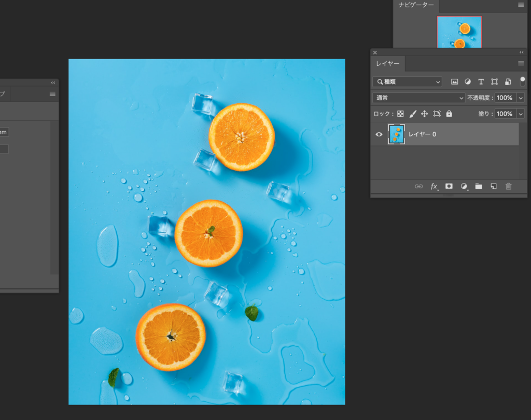Viewport: 531px width, 420px height.
Task: Hide レイヤー 0 using the eye icon
Action: tap(379, 134)
